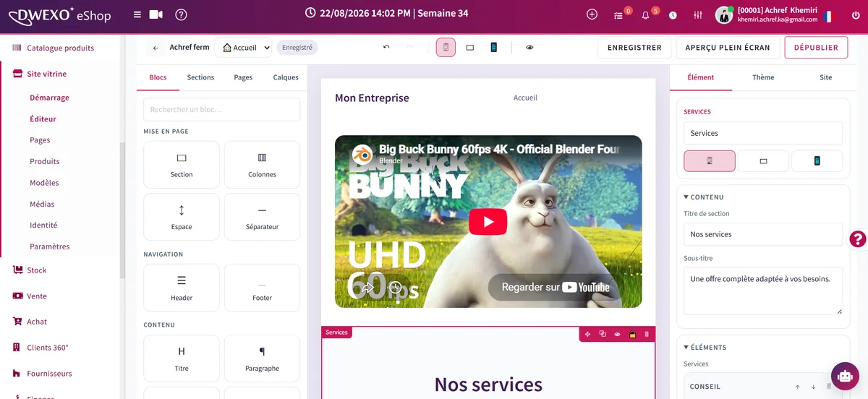This screenshot has width=868, height=399.
Task: Expand the Catalogue produits sidebar menu
Action: pyautogui.click(x=59, y=48)
